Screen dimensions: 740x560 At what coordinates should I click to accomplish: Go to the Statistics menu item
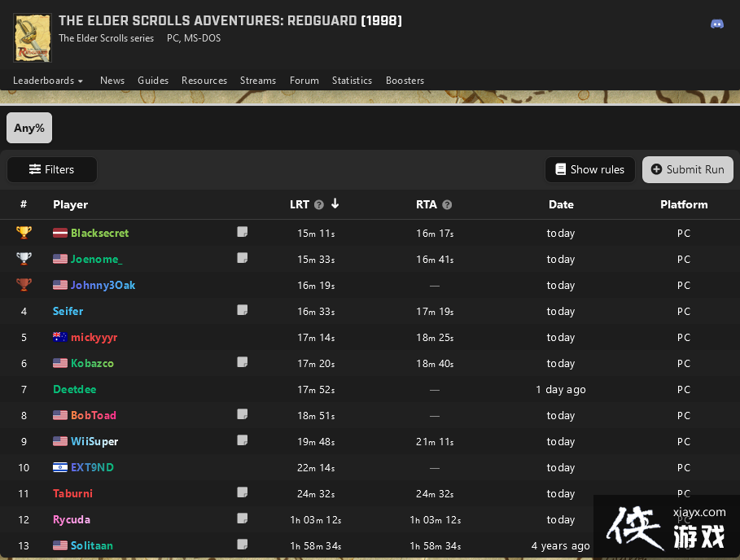tap(352, 81)
